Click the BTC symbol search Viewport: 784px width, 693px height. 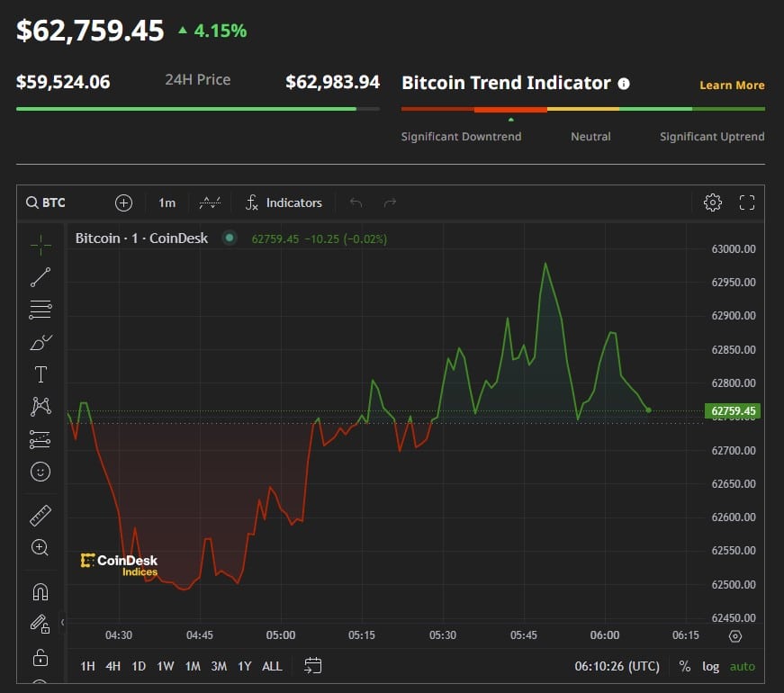[46, 202]
